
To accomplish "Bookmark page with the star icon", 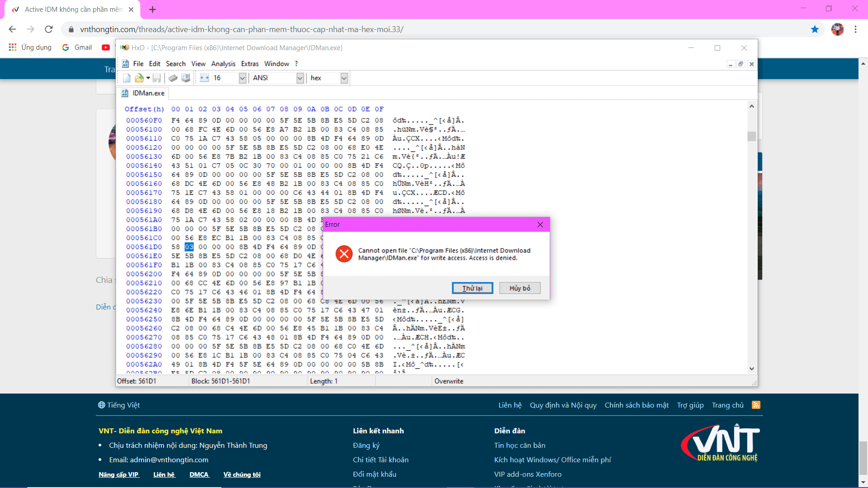I will (815, 29).
